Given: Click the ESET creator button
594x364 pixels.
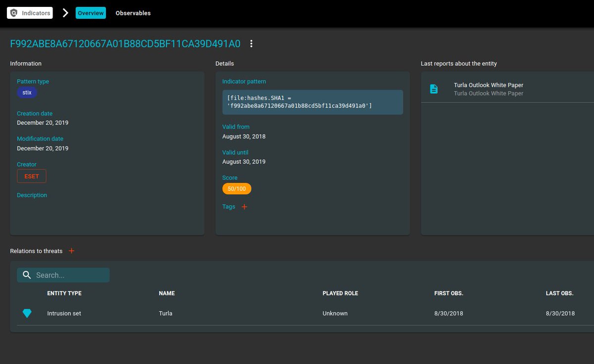Looking at the screenshot, I should pos(32,176).
